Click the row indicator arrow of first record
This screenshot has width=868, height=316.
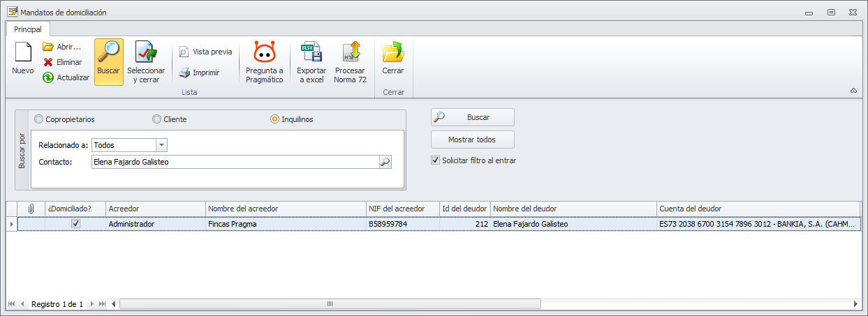(x=11, y=224)
